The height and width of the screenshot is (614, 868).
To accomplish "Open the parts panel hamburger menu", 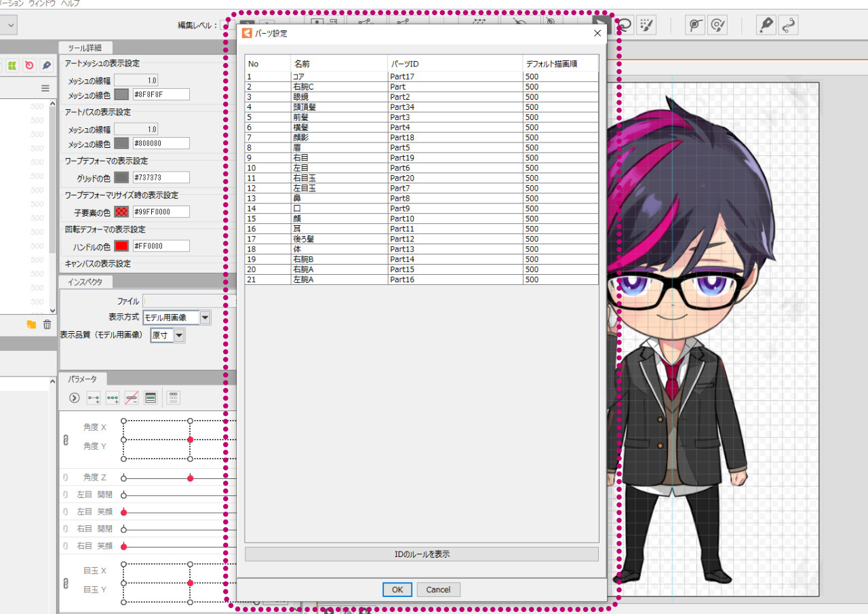I will click(45, 88).
